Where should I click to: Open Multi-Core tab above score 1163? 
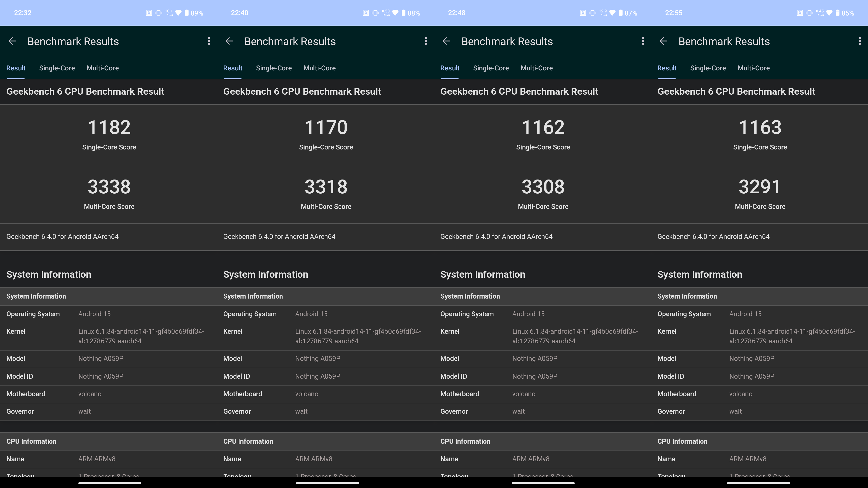coord(753,68)
